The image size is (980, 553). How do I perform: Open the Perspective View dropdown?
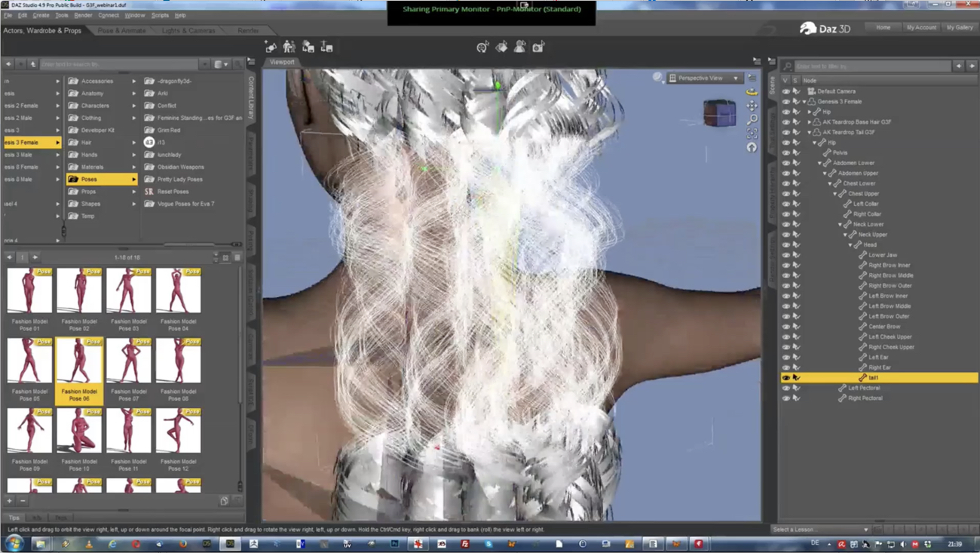click(707, 78)
